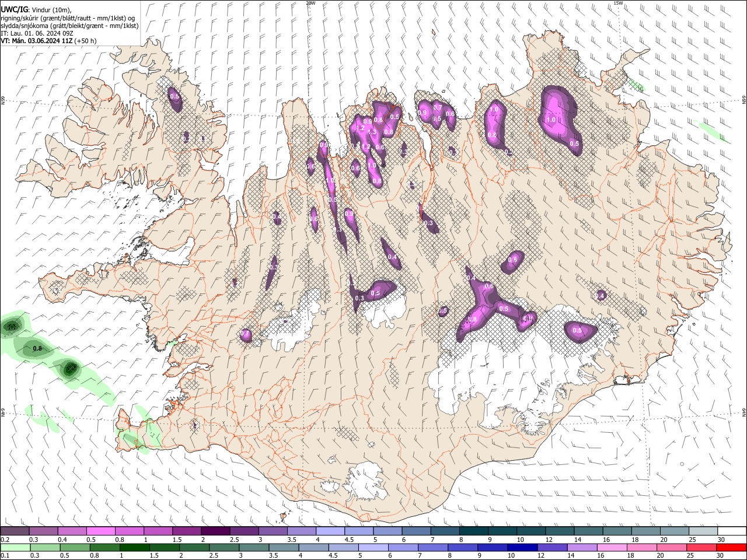
Task: Click the '1.0' value in the large northeast snow blob
Action: [x=551, y=120]
